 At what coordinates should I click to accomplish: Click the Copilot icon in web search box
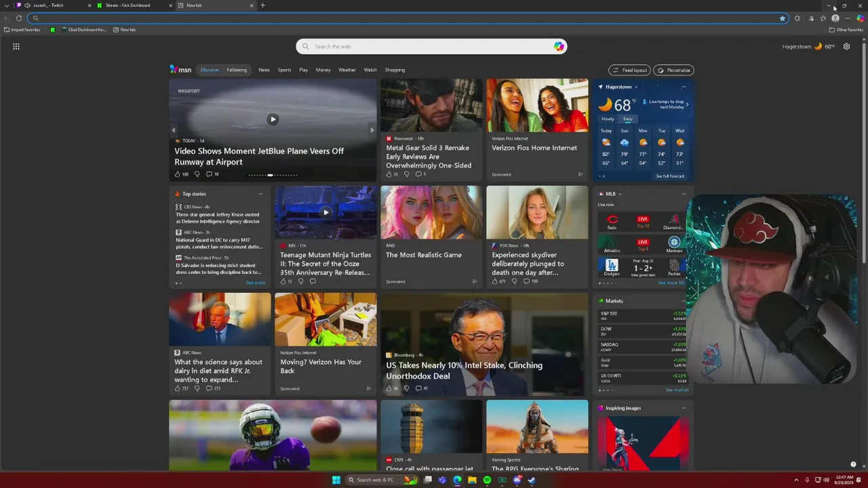(559, 46)
